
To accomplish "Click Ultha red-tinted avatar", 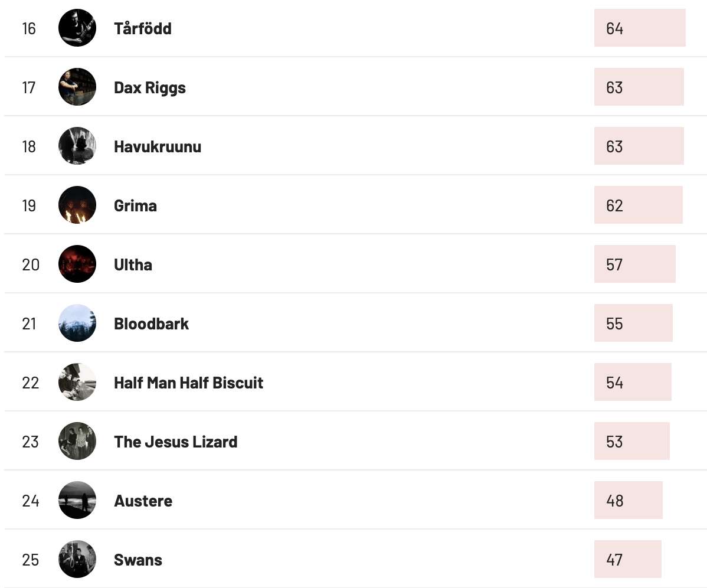I will point(77,264).
